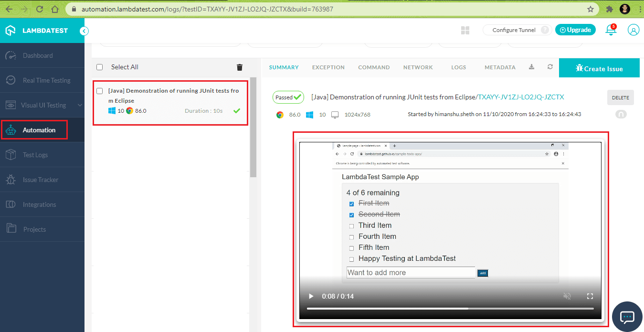The width and height of the screenshot is (644, 332).
Task: Check the Select All checkbox
Action: coord(100,67)
